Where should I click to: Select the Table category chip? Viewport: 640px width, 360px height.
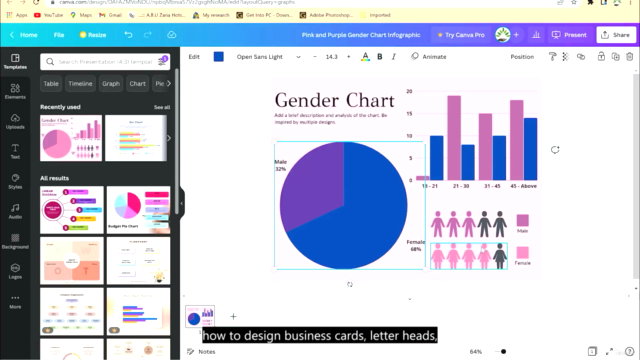[51, 84]
